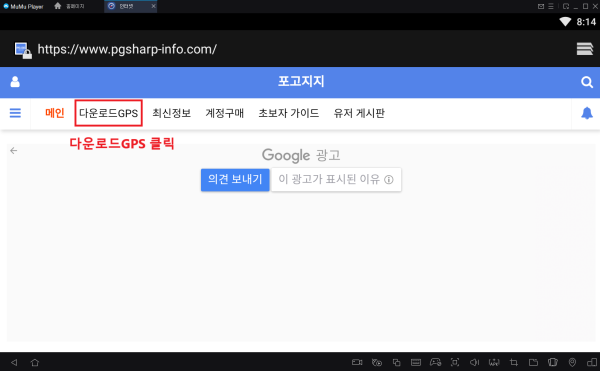Tap the Android home button
Screen dimensions: 600x371
(35, 362)
